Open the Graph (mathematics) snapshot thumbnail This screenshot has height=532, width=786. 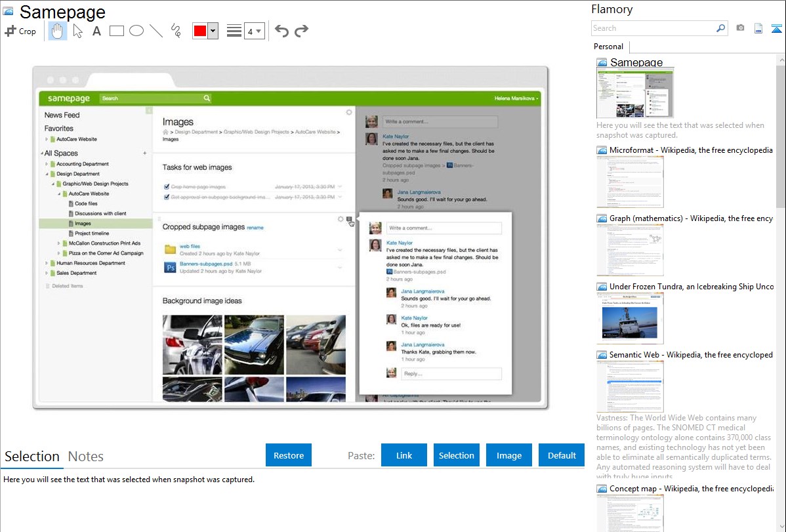coord(630,250)
